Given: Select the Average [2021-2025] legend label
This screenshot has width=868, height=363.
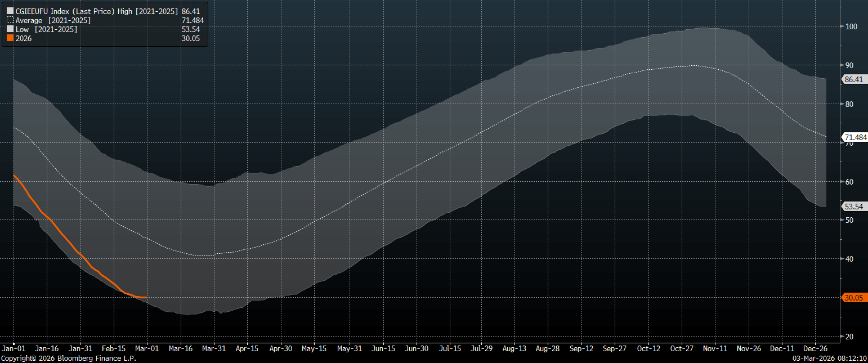Looking at the screenshot, I should pyautogui.click(x=53, y=20).
